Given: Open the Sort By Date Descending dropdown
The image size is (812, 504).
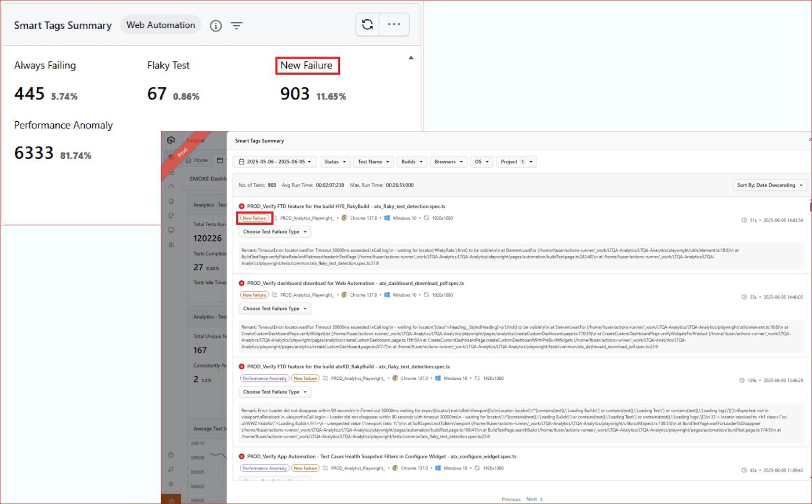Looking at the screenshot, I should point(769,185).
